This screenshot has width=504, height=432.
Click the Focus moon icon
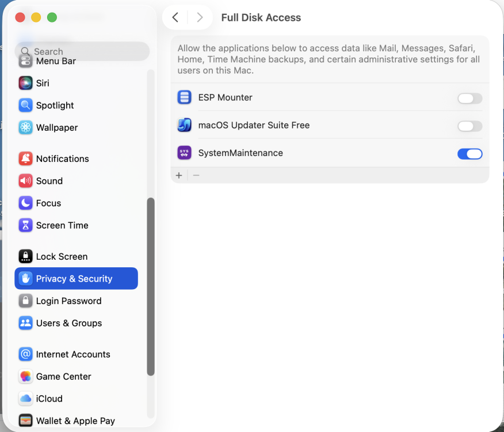point(25,203)
